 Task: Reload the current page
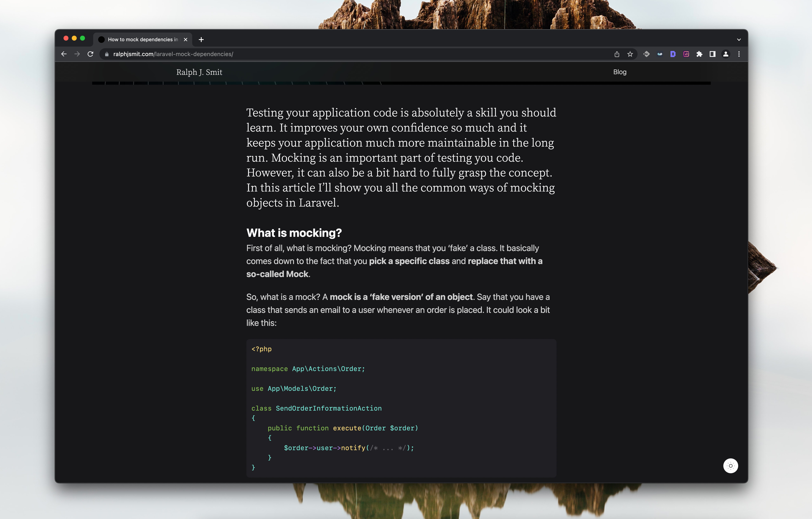click(90, 54)
